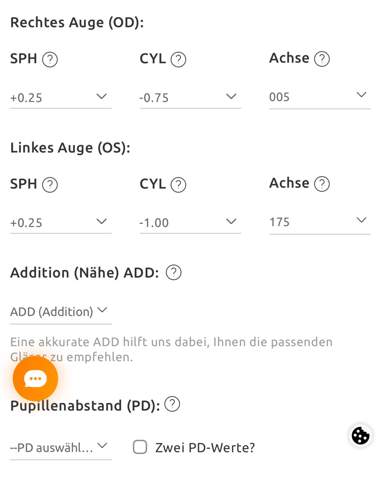
Task: Open help icon next to right eye CYL
Action: 178,60
